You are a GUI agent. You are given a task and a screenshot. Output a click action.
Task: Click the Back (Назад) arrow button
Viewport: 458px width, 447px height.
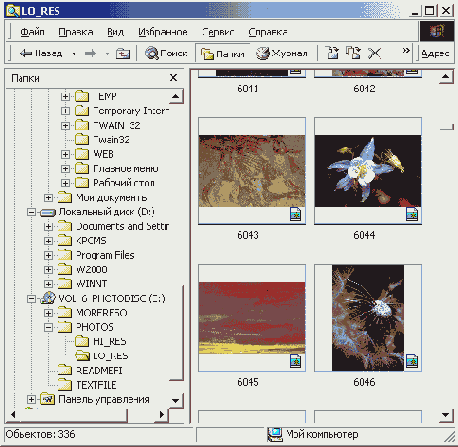tap(41, 53)
